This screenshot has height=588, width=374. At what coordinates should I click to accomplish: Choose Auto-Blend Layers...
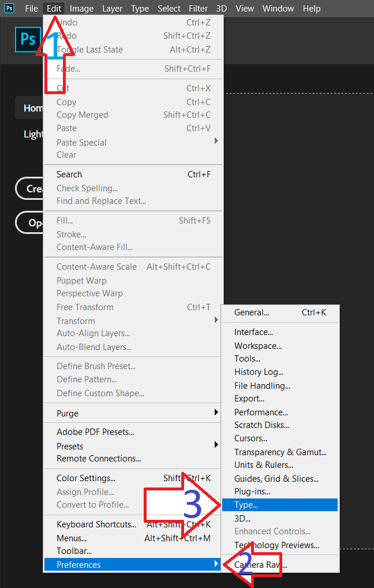click(x=133, y=347)
